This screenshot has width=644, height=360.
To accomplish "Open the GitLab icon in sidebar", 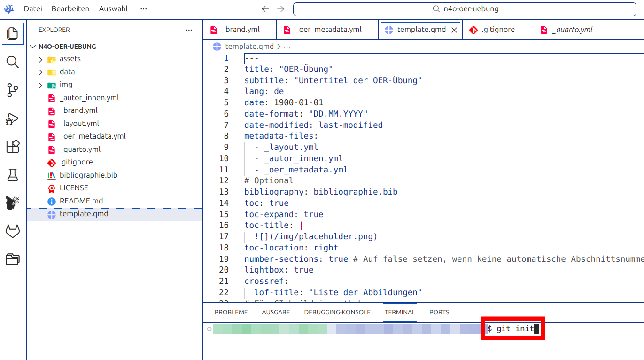I will coord(13,231).
